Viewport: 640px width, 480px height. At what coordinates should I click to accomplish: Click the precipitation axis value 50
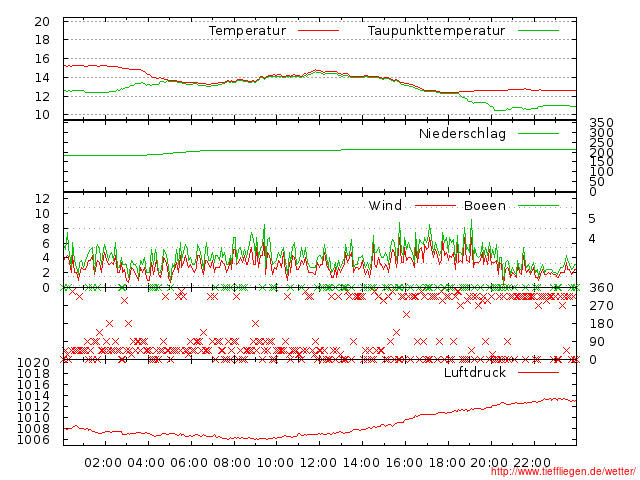coord(596,182)
